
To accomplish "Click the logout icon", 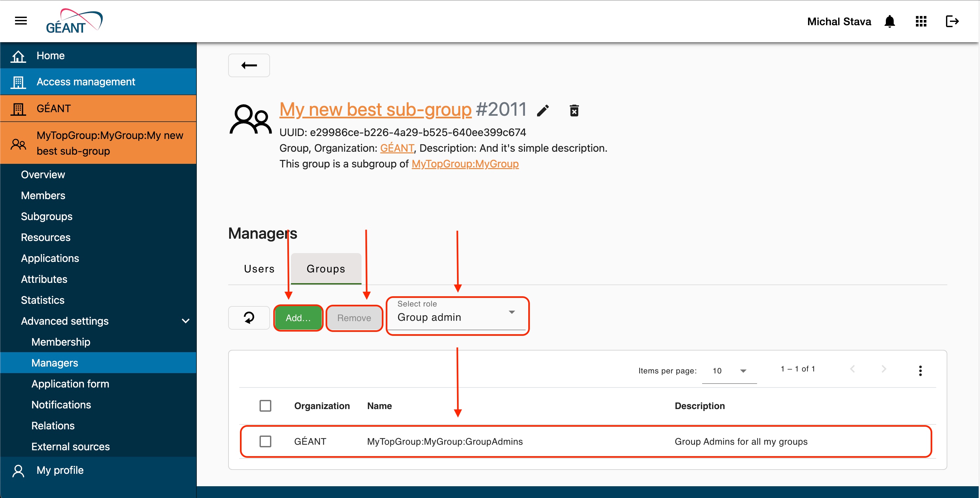I will 952,21.
